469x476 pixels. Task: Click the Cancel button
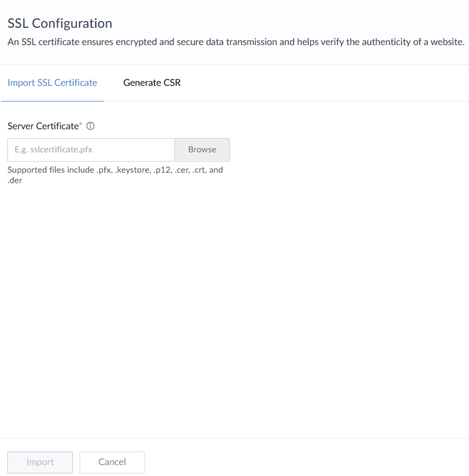click(x=112, y=462)
